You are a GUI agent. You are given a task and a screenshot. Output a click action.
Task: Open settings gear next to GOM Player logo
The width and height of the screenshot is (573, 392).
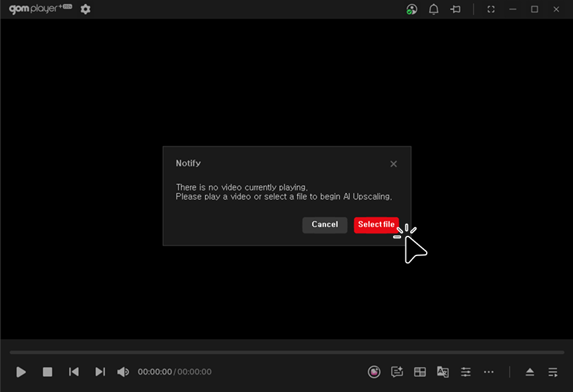[x=85, y=9]
